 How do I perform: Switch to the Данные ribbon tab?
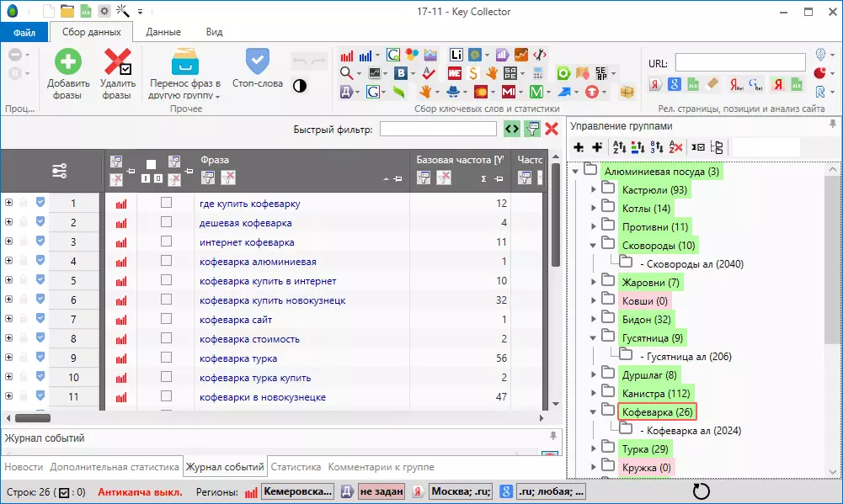(163, 32)
